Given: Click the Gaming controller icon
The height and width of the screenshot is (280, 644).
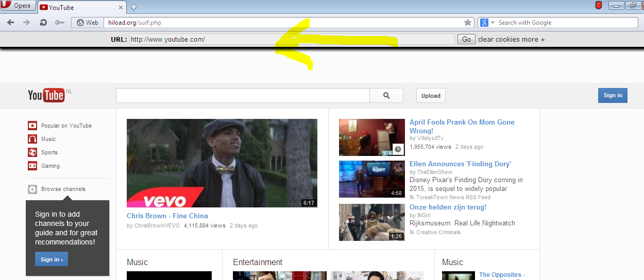Looking at the screenshot, I should pos(32,166).
